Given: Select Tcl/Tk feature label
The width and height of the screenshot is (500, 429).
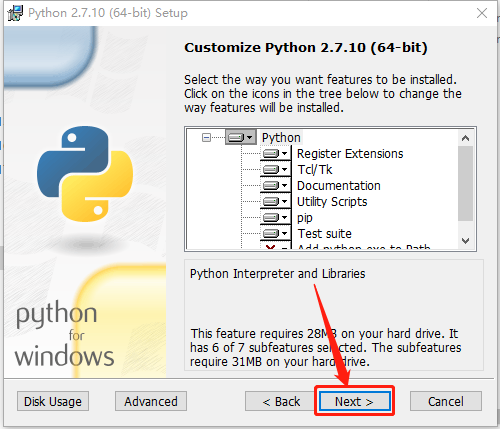Looking at the screenshot, I should click(315, 170).
